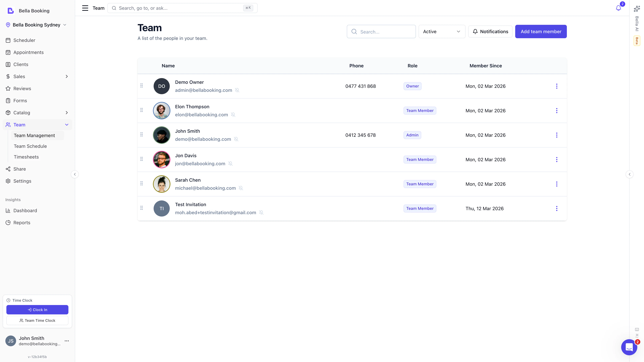Open the Timesheets page

tap(26, 157)
